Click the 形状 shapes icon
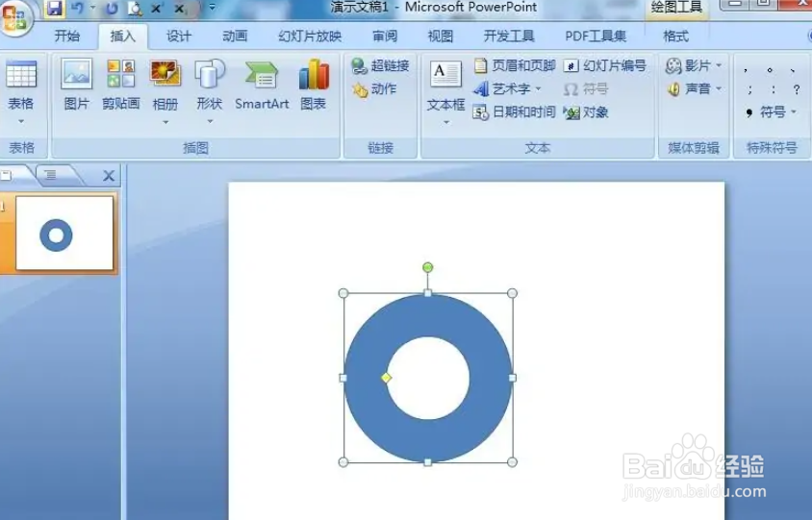Image resolution: width=812 pixels, height=520 pixels. [x=210, y=84]
